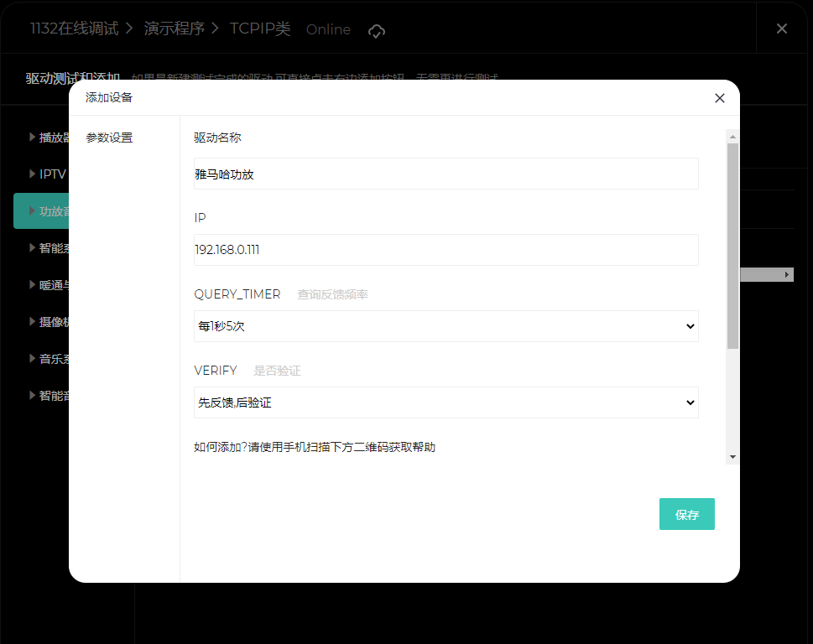
Task: Click the cloud sync icon beside Online
Action: point(377,30)
